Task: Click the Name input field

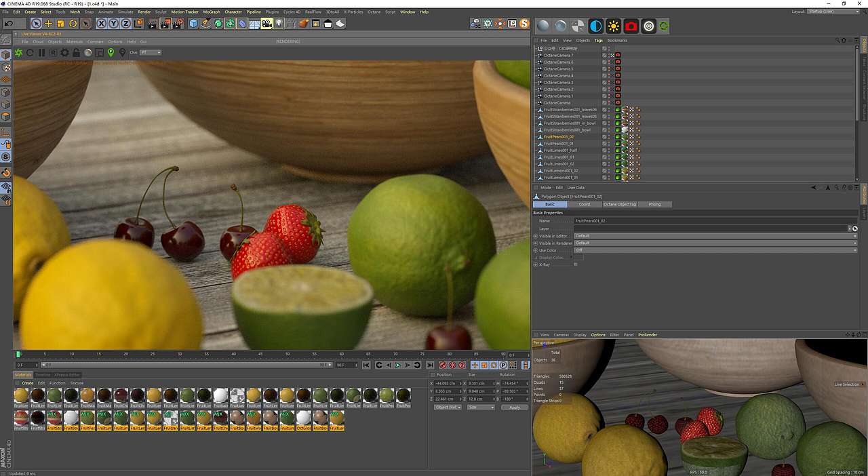Action: pyautogui.click(x=715, y=221)
